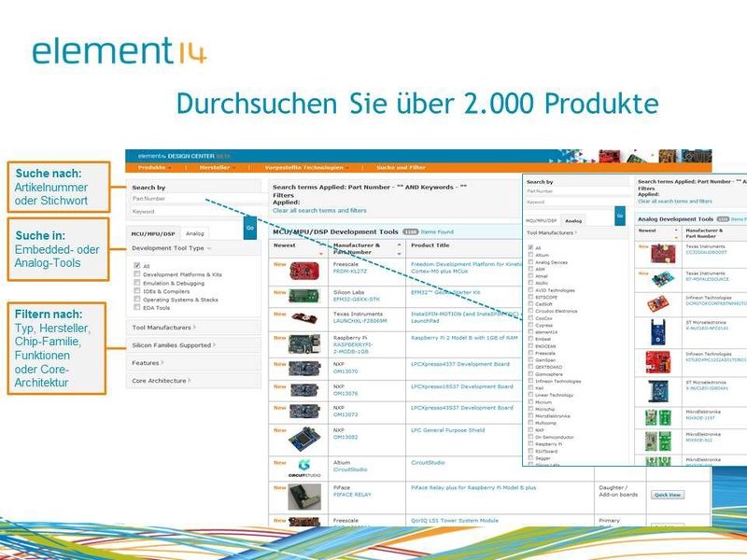This screenshot has height=560, width=747.
Task: Click the green Silicon Labs starter kit thumbnail
Action: (x=304, y=296)
